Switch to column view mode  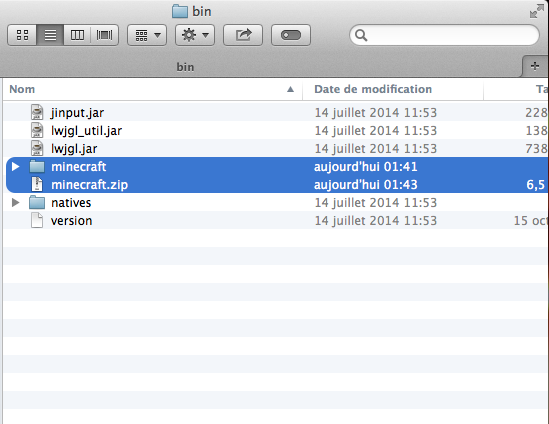77,35
